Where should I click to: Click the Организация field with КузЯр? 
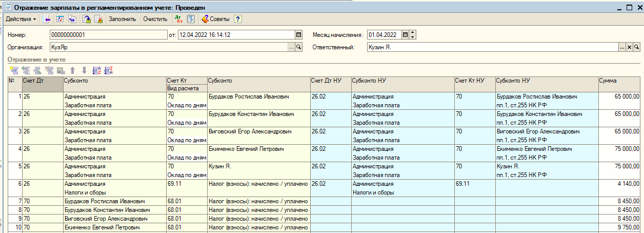pyautogui.click(x=169, y=47)
